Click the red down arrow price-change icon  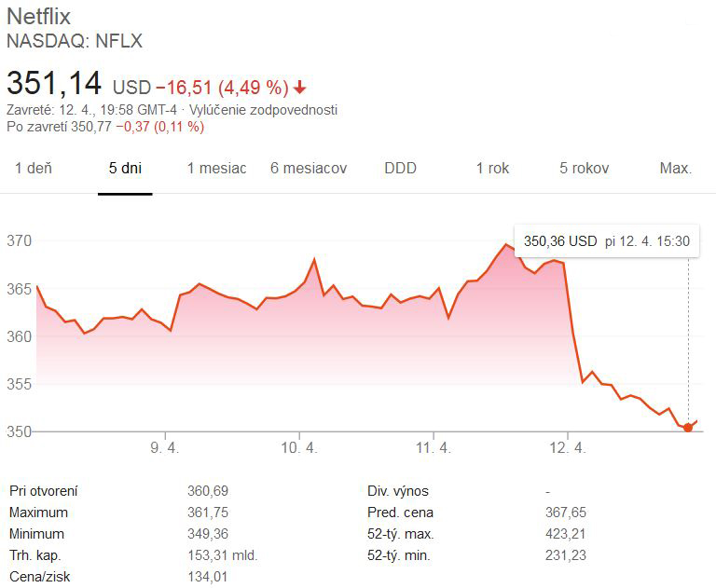pyautogui.click(x=300, y=89)
